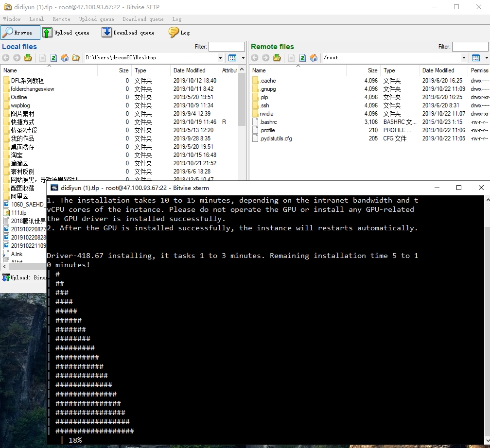Screen dimensions: 490x448
Task: Select the .bashrc file in Remote files
Action: [x=268, y=122]
